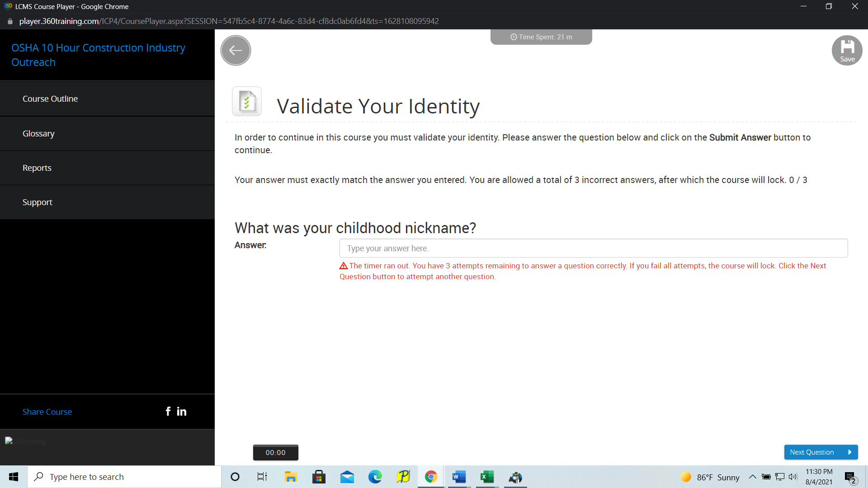Open Course Outline menu item
This screenshot has width=868, height=488.
tap(50, 99)
